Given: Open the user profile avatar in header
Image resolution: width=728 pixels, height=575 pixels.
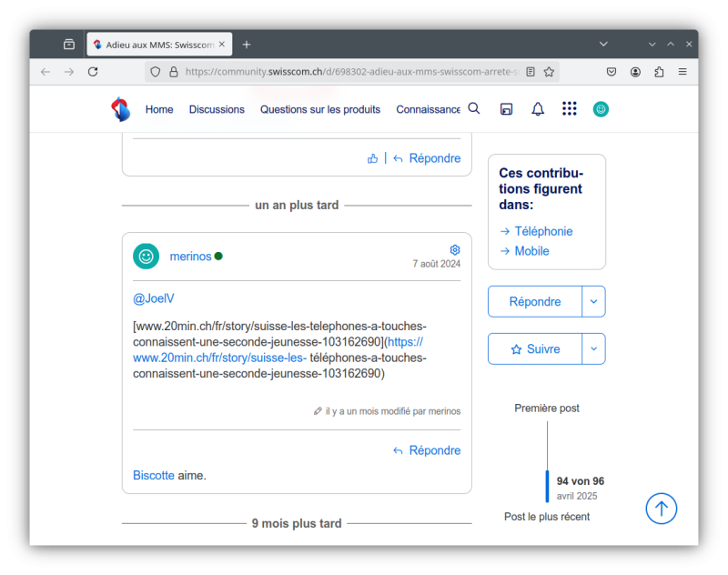Looking at the screenshot, I should coord(601,109).
